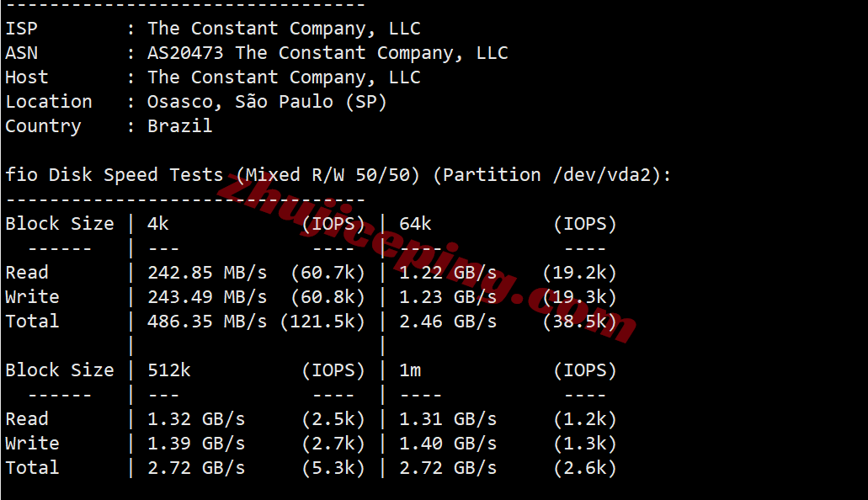Click the Host label text

[26, 77]
